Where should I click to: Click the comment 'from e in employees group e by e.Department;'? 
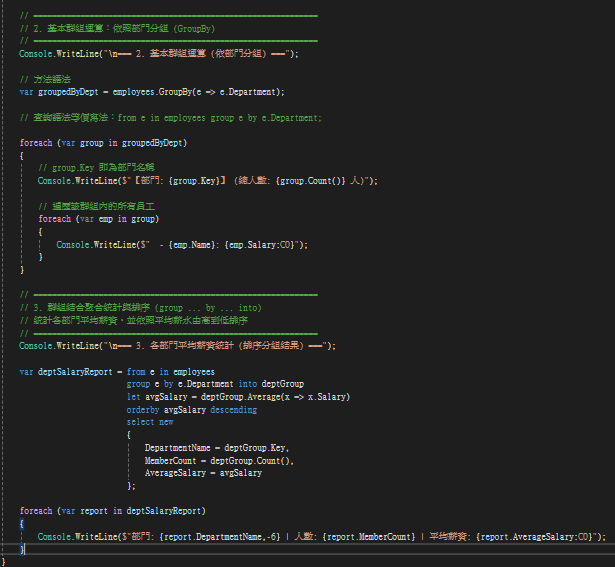220,118
